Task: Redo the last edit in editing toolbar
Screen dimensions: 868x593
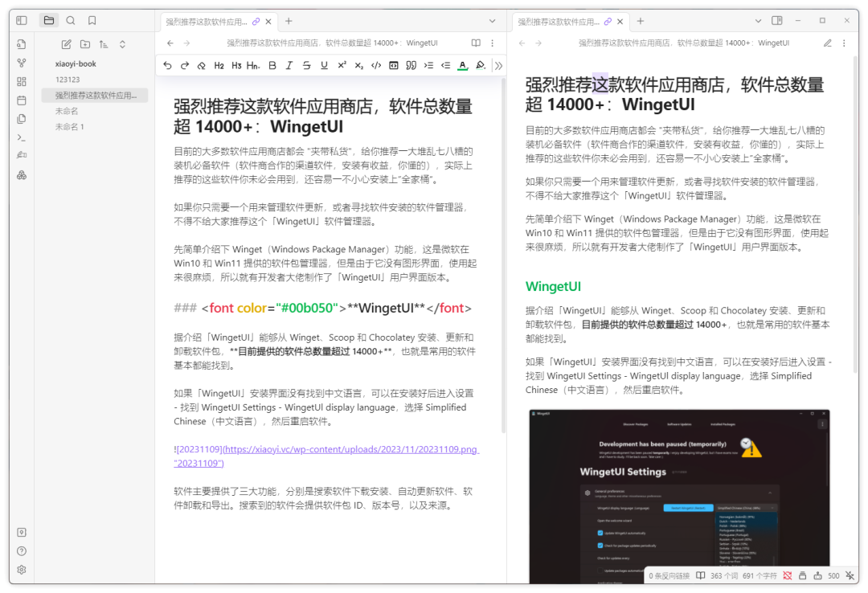Action: 184,65
